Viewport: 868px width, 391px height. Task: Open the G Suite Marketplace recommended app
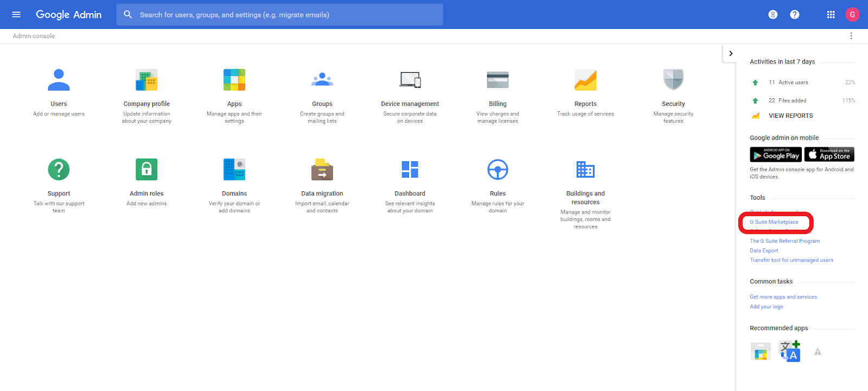coord(761,352)
